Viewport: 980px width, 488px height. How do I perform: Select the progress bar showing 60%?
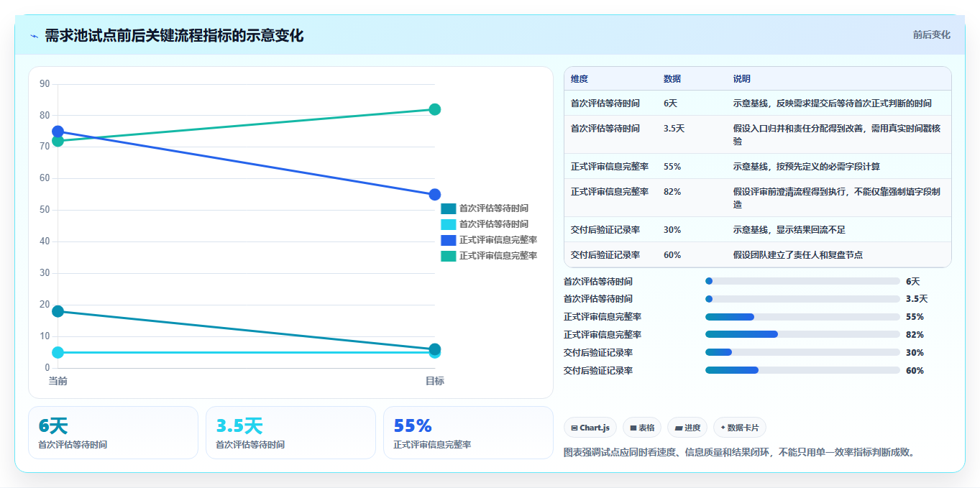[802, 370]
